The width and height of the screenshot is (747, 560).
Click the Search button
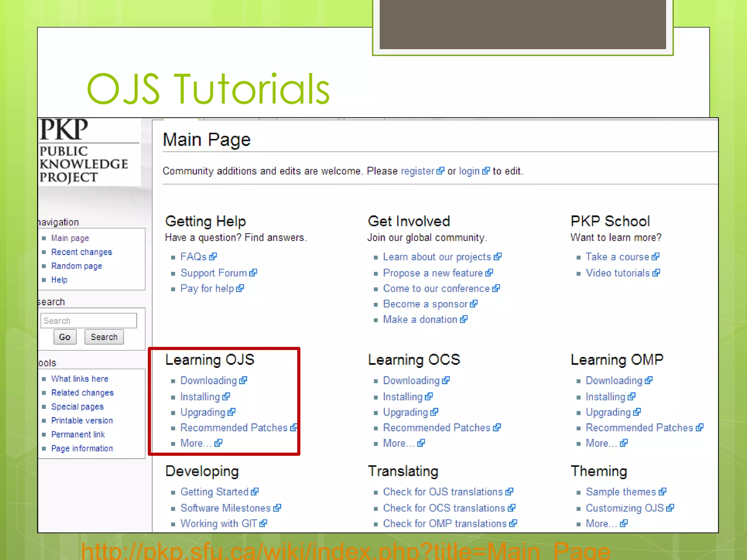coord(104,337)
